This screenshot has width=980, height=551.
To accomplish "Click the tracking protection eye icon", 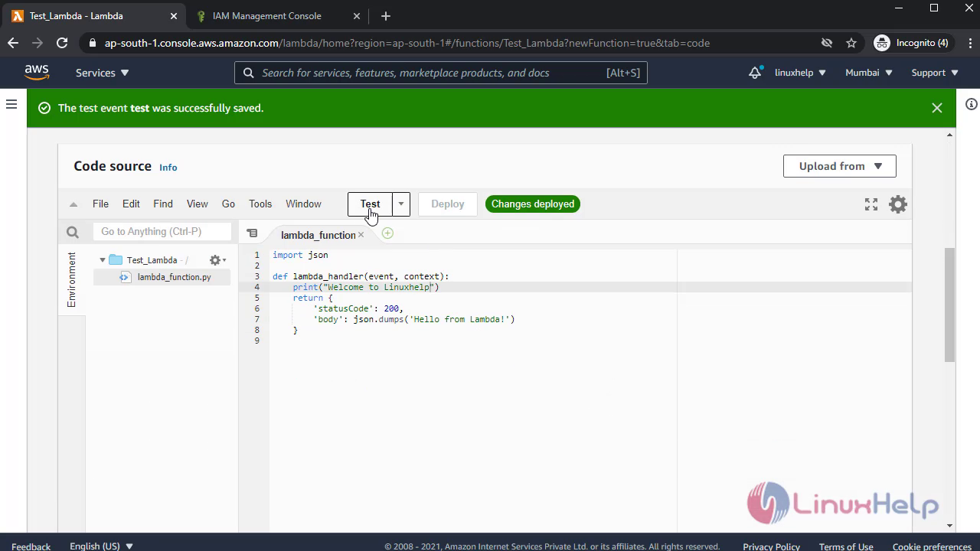I will coord(827,43).
